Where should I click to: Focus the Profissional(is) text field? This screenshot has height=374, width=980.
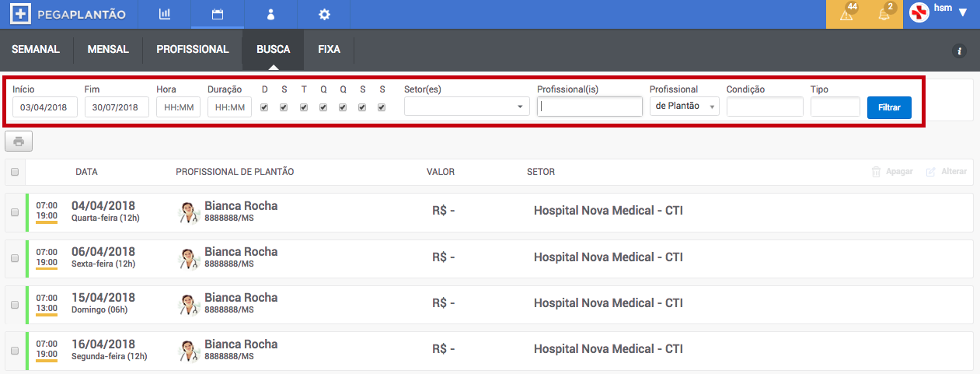[x=590, y=107]
